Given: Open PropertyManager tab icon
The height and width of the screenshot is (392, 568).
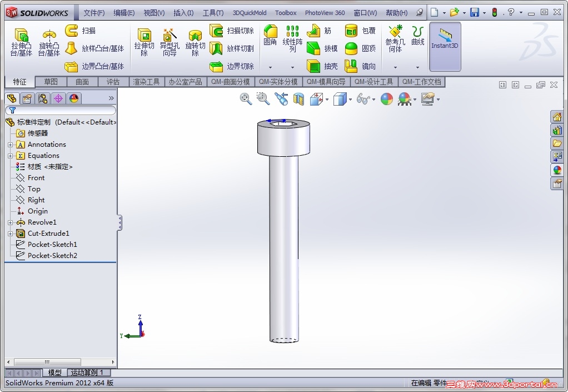Looking at the screenshot, I should pyautogui.click(x=27, y=98).
